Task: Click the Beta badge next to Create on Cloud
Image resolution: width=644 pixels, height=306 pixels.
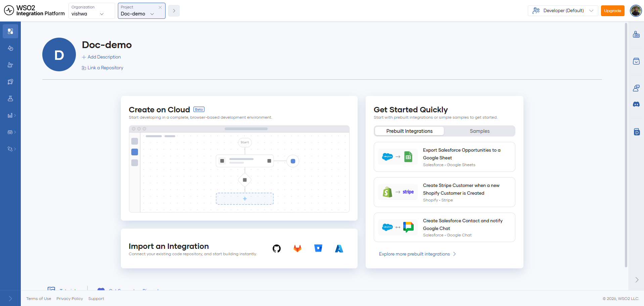Action: click(x=199, y=110)
